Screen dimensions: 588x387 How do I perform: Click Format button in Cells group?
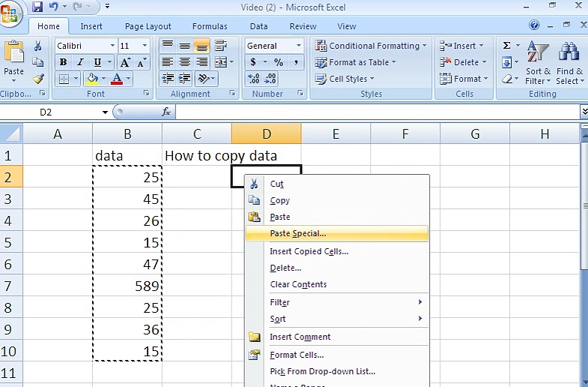coord(464,79)
